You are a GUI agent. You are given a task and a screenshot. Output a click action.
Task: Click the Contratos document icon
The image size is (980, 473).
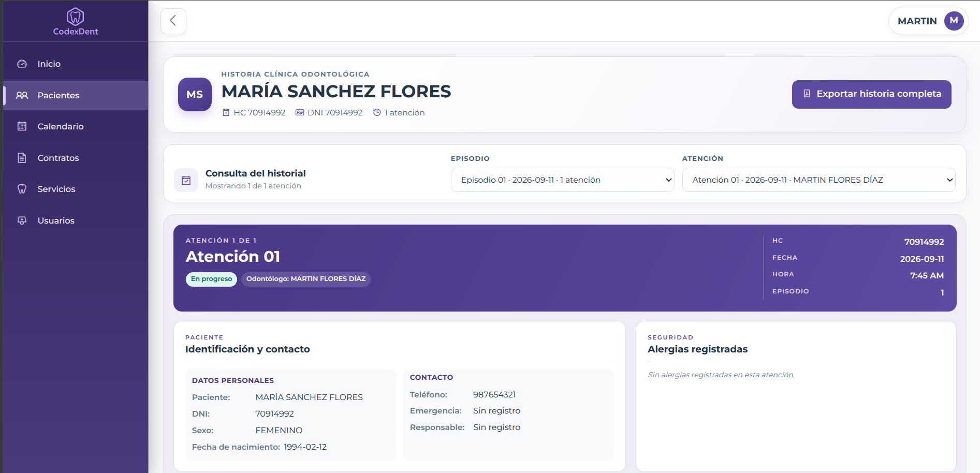(x=22, y=158)
